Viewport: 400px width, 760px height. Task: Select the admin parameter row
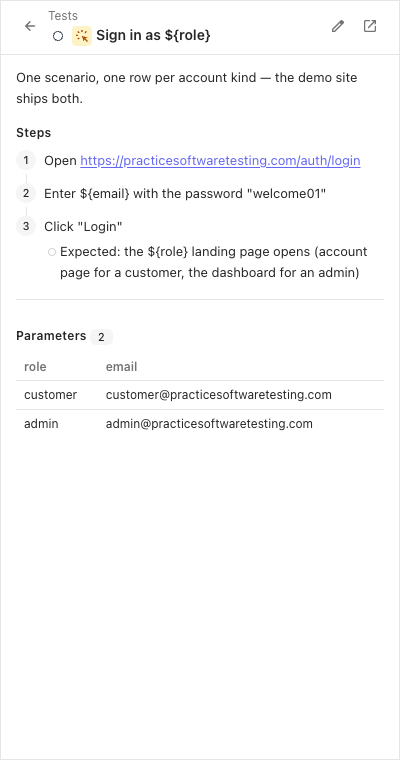click(200, 424)
